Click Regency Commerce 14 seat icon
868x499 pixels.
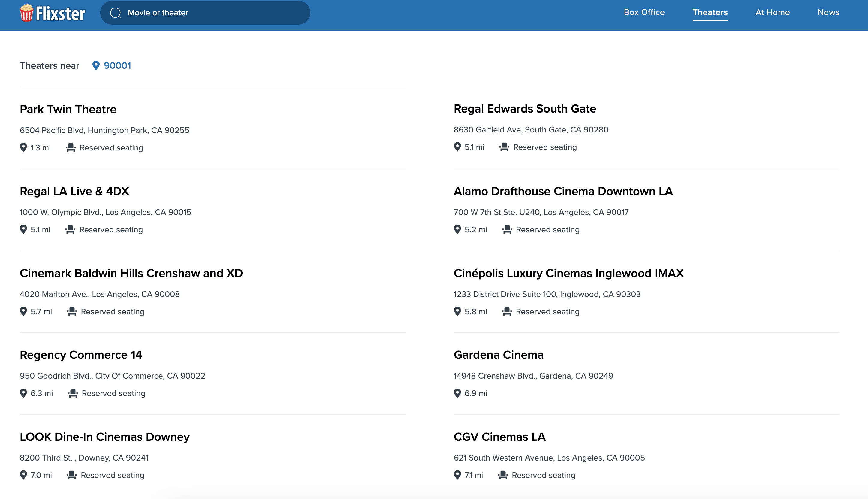(73, 393)
